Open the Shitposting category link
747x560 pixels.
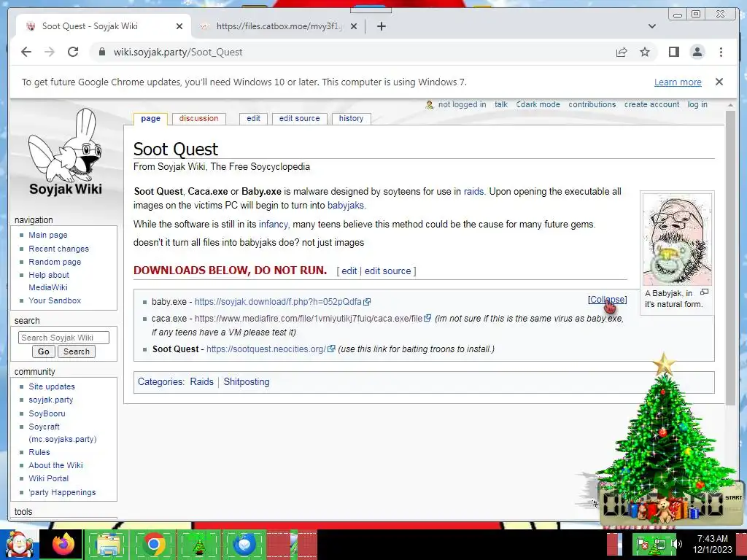(x=247, y=382)
